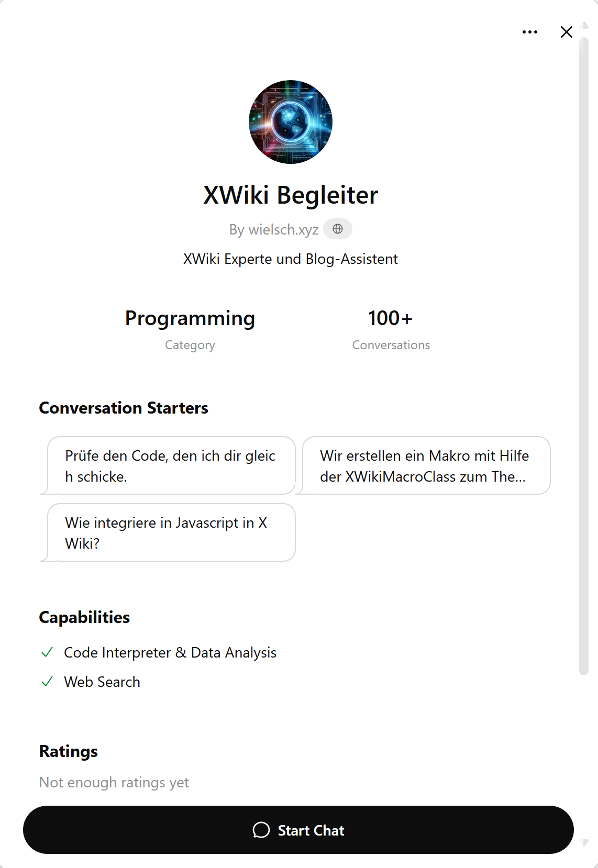Close the XWiki Begleiter dialog
The width and height of the screenshot is (598, 868).
point(566,32)
